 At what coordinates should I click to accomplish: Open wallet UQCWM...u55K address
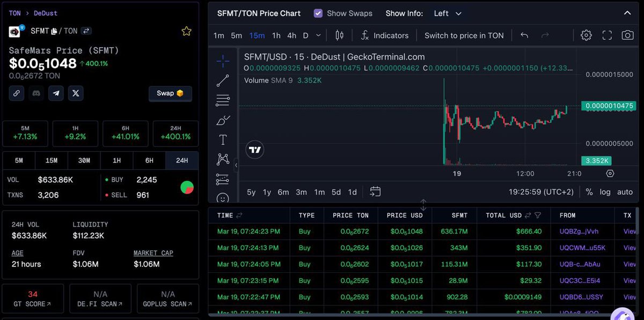click(x=582, y=248)
